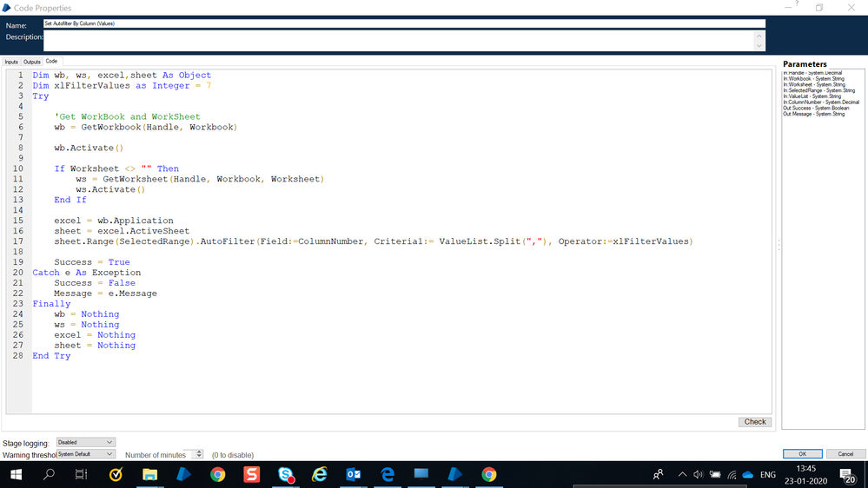The width and height of the screenshot is (868, 488).
Task: Click the help question mark icon
Action: 797,3
